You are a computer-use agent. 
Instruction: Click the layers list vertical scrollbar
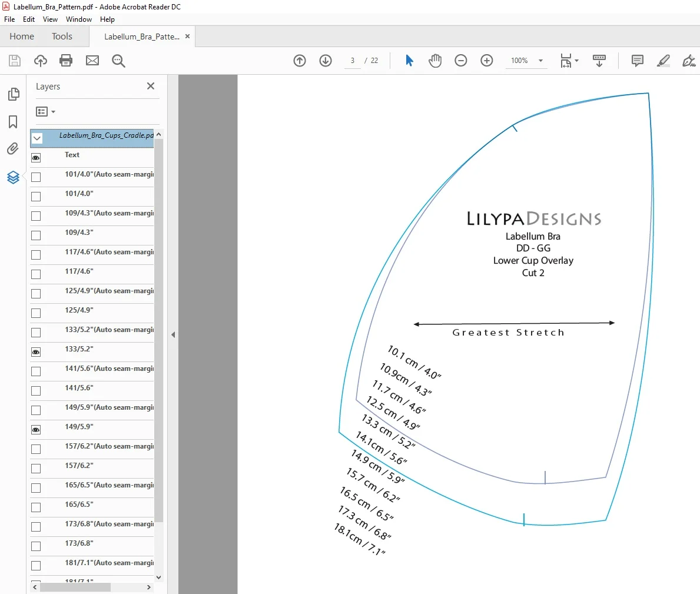(158, 330)
